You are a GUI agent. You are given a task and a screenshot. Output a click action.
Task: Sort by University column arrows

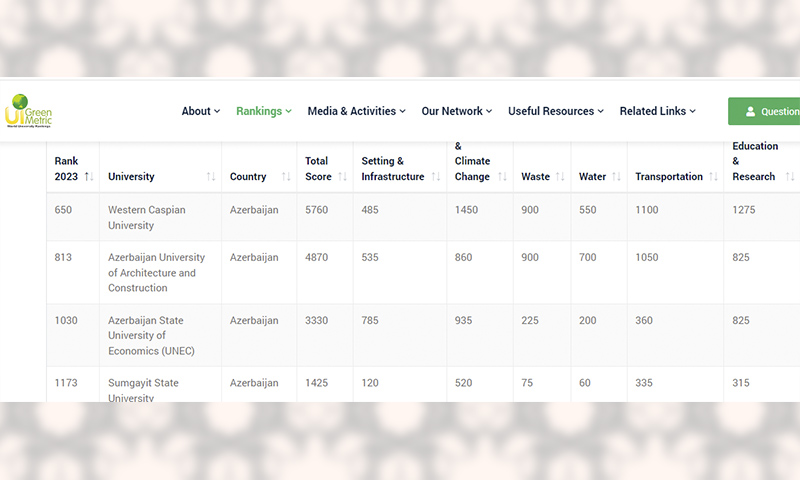pos(211,176)
